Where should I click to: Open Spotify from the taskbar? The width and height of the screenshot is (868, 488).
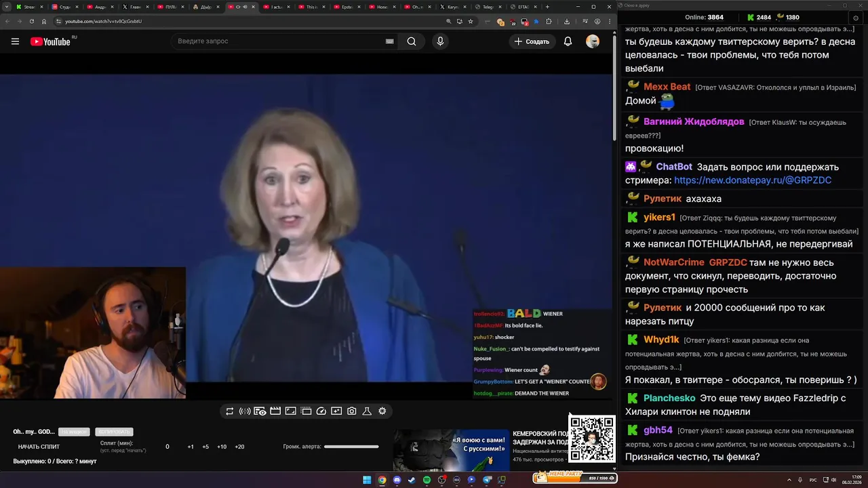[x=427, y=480]
